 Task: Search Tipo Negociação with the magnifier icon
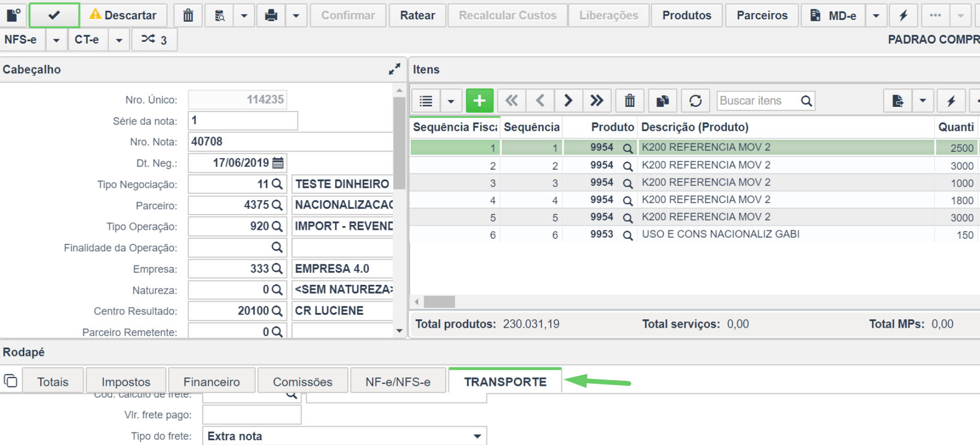point(277,184)
